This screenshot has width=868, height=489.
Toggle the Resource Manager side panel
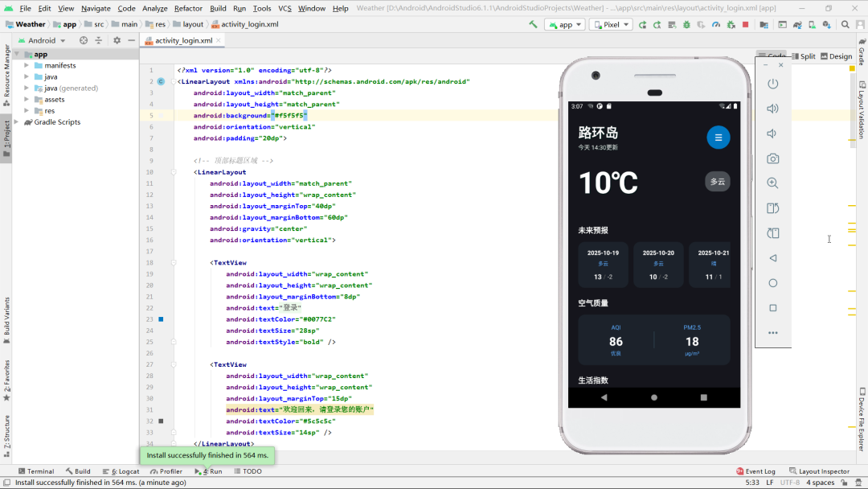[x=6, y=76]
